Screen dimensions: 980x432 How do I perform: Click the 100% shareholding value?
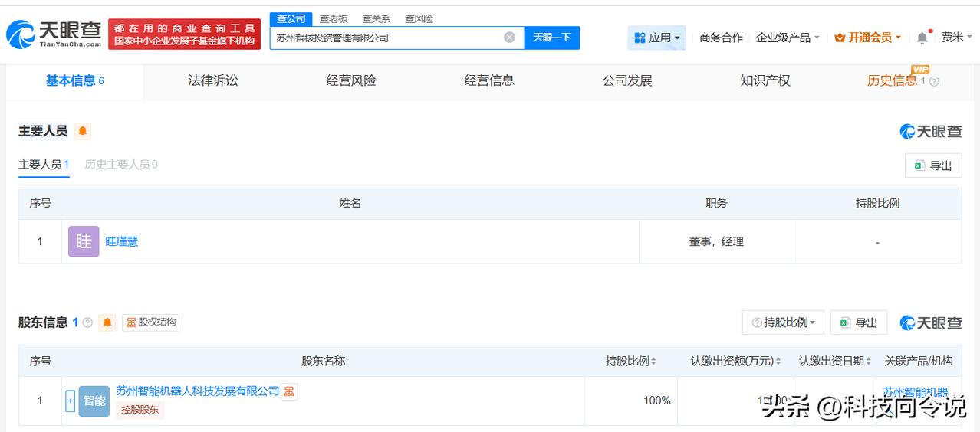pyautogui.click(x=657, y=401)
